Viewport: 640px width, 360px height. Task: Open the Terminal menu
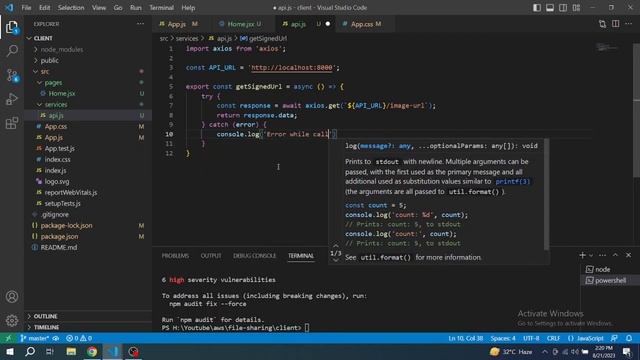[x=161, y=8]
